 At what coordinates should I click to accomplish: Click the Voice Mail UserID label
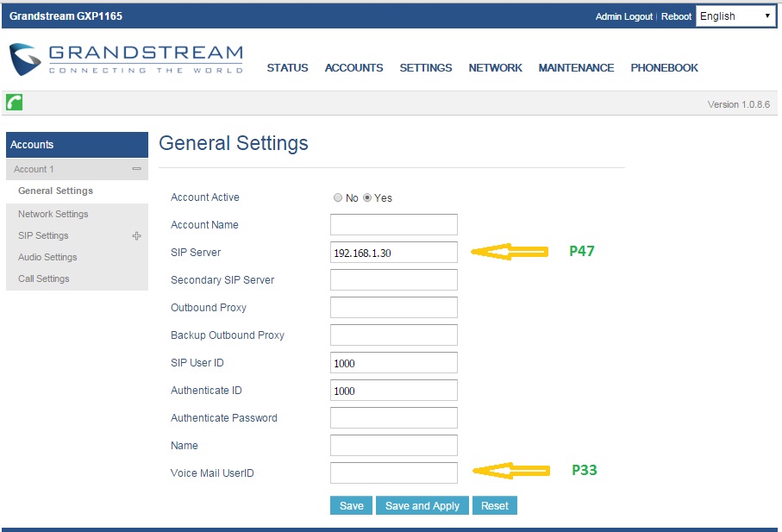[212, 473]
